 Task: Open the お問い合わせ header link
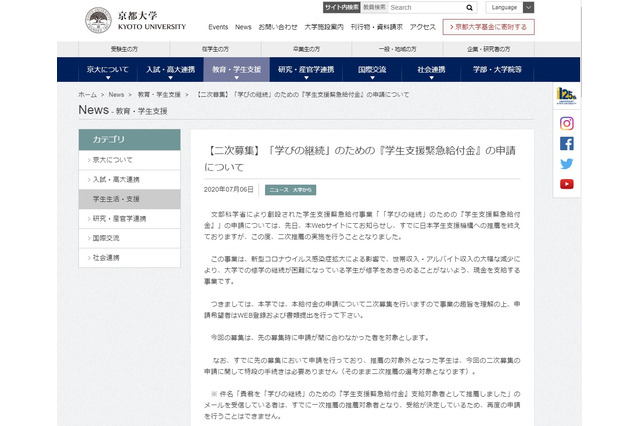coord(278,27)
